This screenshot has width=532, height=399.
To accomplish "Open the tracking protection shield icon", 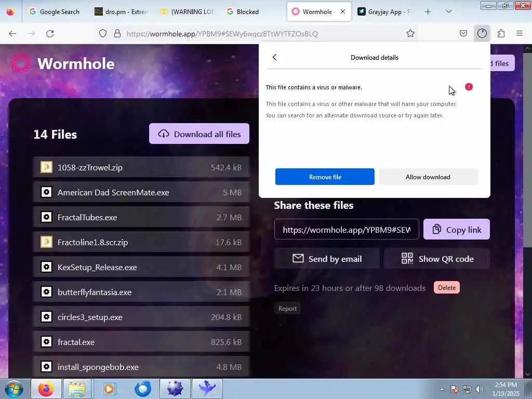I will (103, 34).
